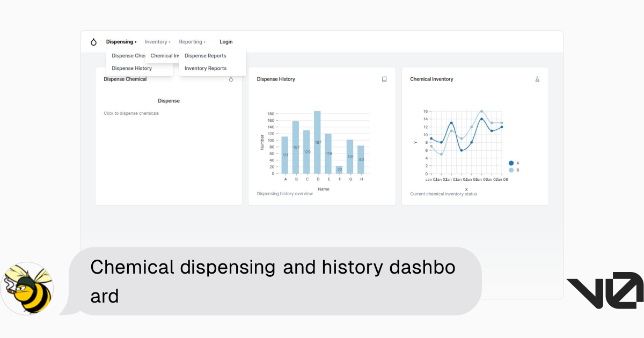
Task: Click bar E with value 119
Action: [328, 154]
